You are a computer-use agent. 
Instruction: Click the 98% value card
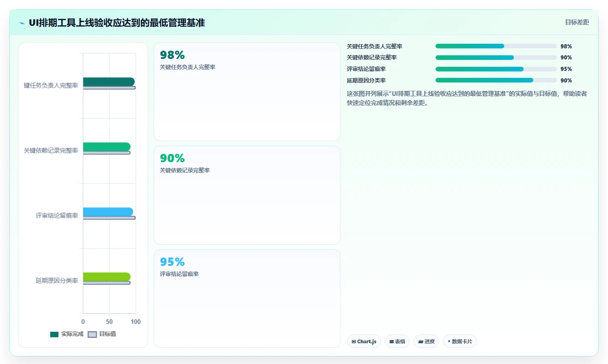pos(247,92)
